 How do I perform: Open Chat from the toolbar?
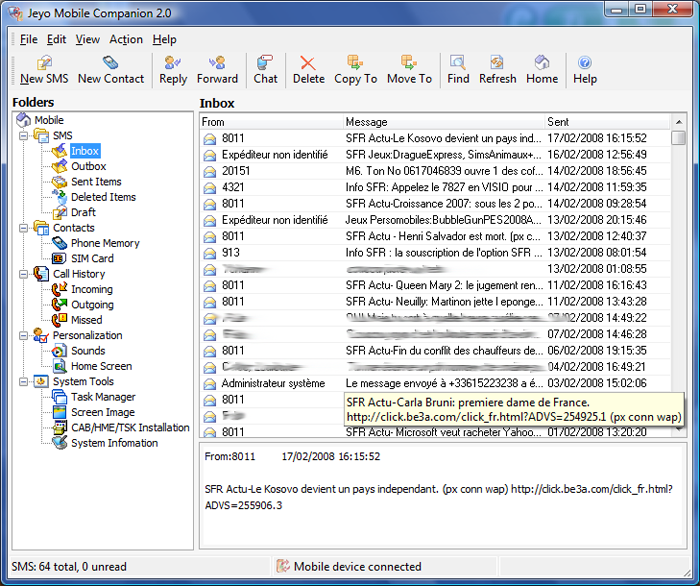pyautogui.click(x=265, y=70)
